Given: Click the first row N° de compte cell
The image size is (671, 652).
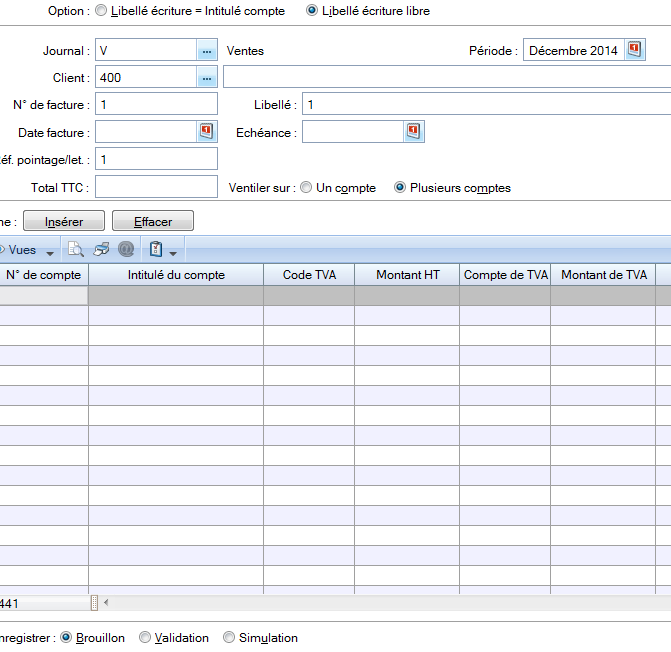Looking at the screenshot, I should click(44, 296).
